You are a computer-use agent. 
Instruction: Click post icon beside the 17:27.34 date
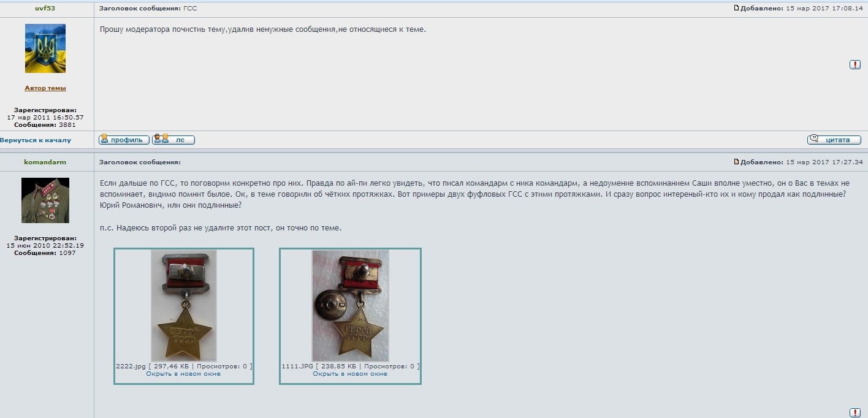coord(737,162)
